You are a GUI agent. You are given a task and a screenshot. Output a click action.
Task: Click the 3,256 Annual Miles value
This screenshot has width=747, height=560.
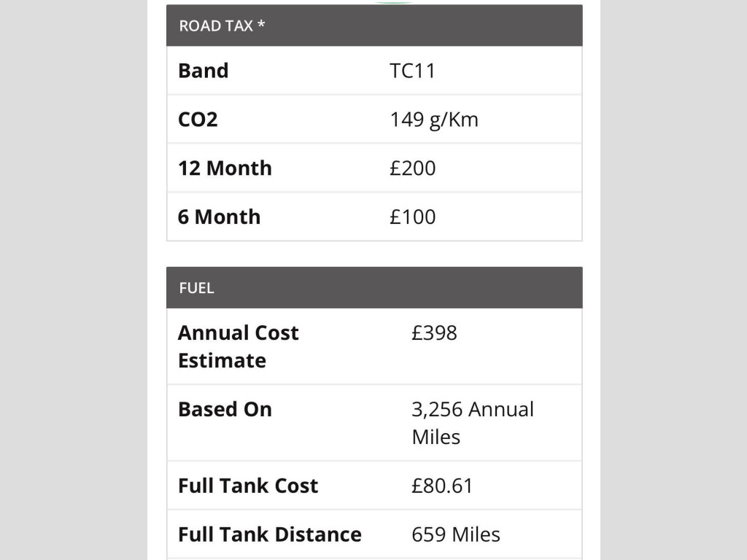coord(472,423)
